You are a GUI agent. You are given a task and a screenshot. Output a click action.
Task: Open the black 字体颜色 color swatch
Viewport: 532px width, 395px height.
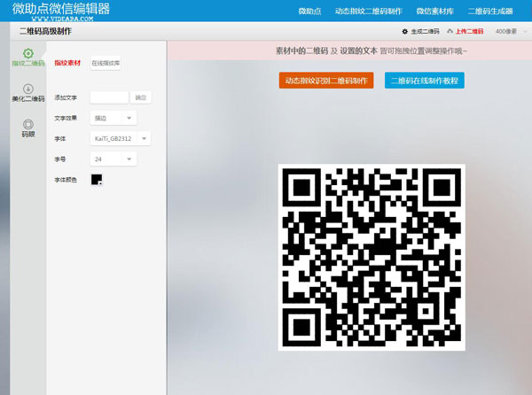pyautogui.click(x=97, y=180)
